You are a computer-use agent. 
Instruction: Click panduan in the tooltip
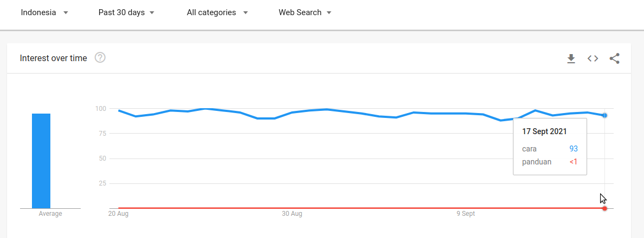537,162
